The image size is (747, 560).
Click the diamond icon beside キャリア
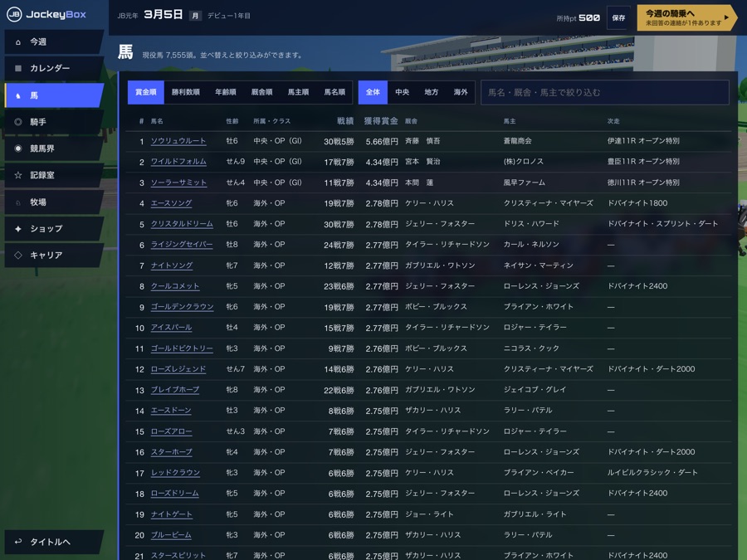[x=18, y=256]
